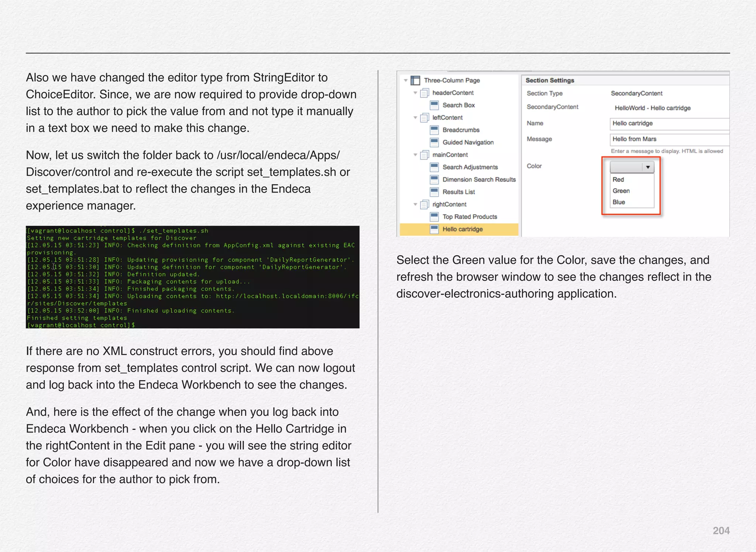This screenshot has width=756, height=552.
Task: Open the Color drop-down list
Action: coord(632,167)
